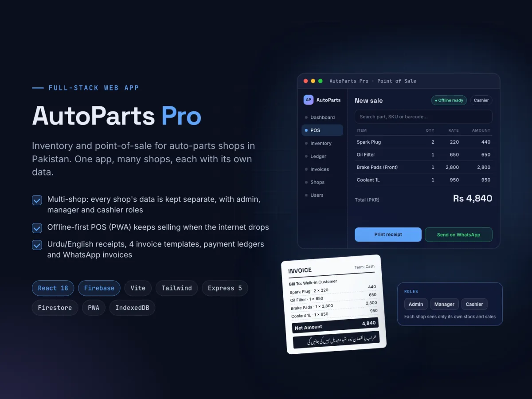The width and height of the screenshot is (532, 399).
Task: Click the Express 5 tech tag
Action: coord(225,288)
